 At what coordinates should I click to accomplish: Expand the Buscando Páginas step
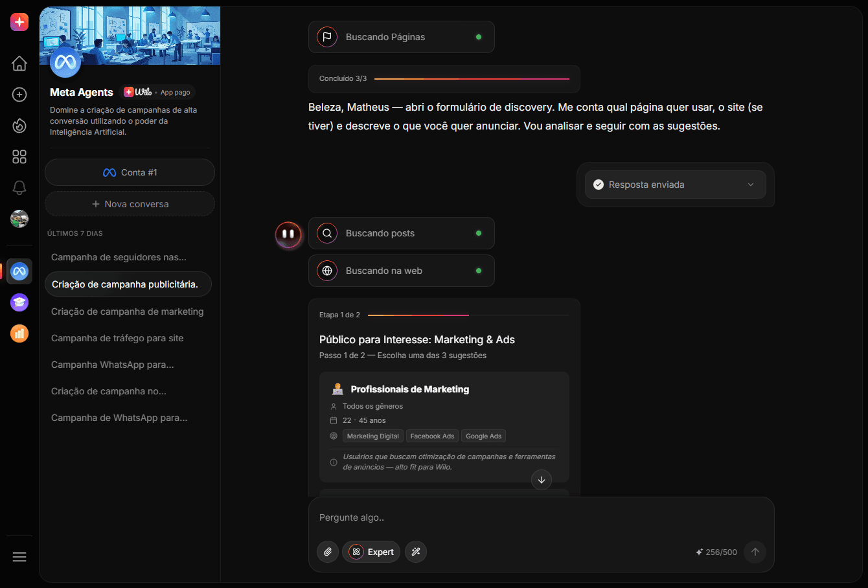tap(402, 37)
